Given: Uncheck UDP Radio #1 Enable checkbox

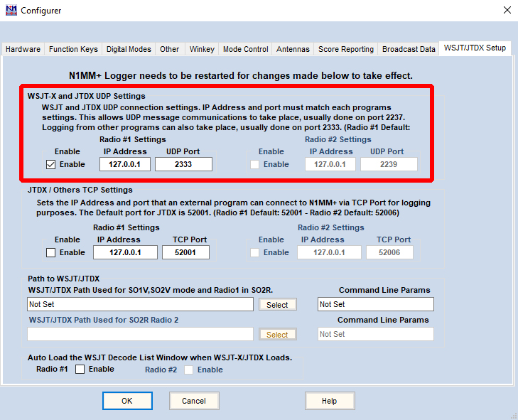Looking at the screenshot, I should [x=50, y=164].
